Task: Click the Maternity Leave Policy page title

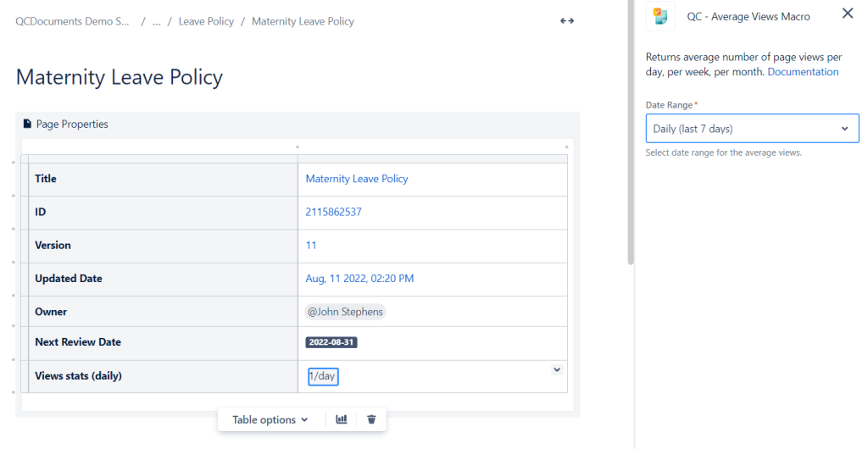Action: [x=119, y=77]
